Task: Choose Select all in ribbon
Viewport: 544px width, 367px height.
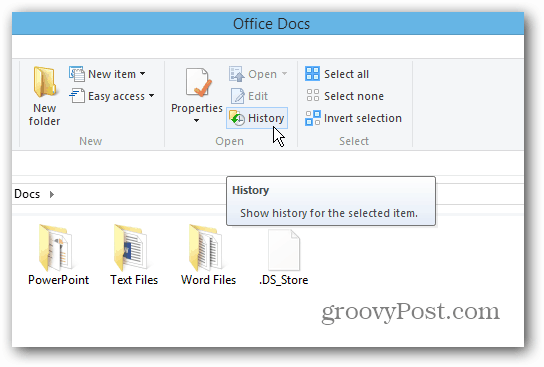Action: pos(337,74)
